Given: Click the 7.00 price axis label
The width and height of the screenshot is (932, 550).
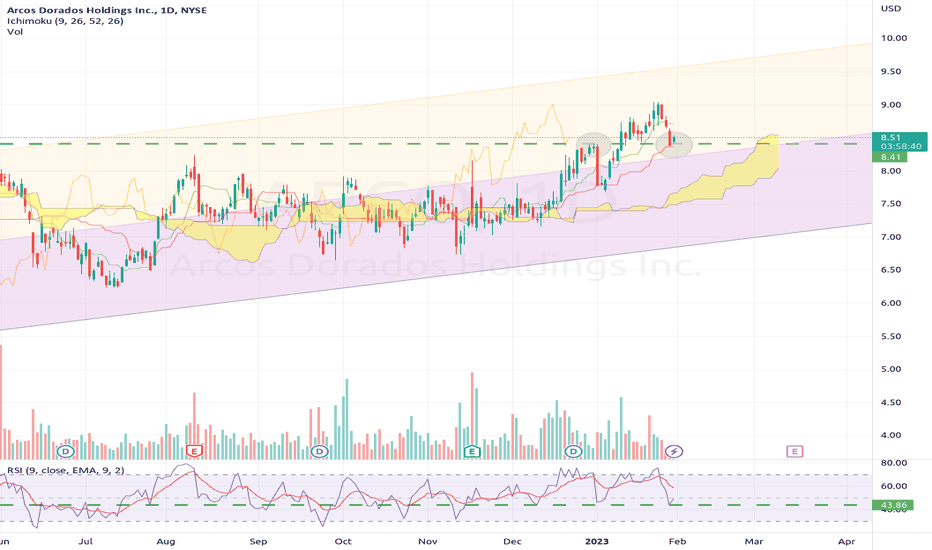Looking at the screenshot, I should [x=891, y=237].
